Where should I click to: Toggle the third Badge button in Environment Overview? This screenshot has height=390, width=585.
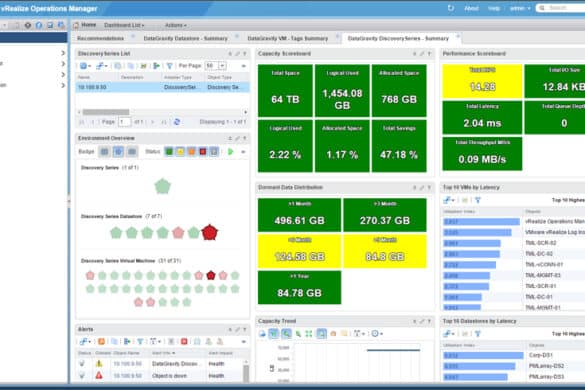[x=132, y=152]
